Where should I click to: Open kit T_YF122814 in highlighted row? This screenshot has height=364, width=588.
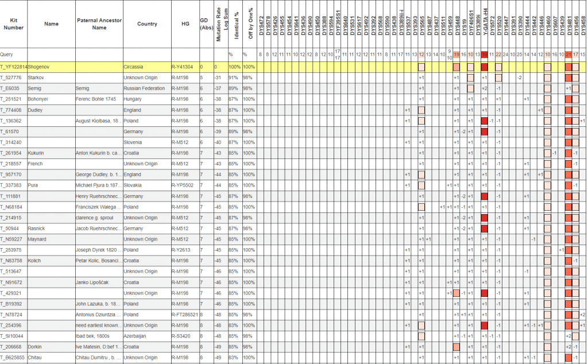pos(14,67)
